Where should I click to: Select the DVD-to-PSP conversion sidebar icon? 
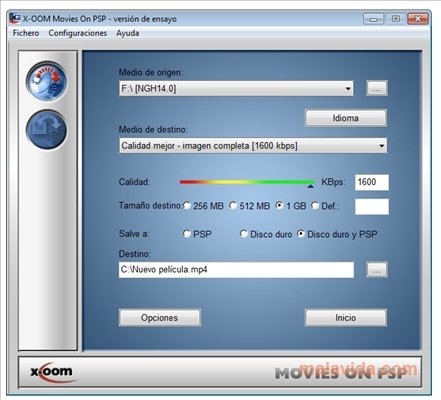coord(47,82)
